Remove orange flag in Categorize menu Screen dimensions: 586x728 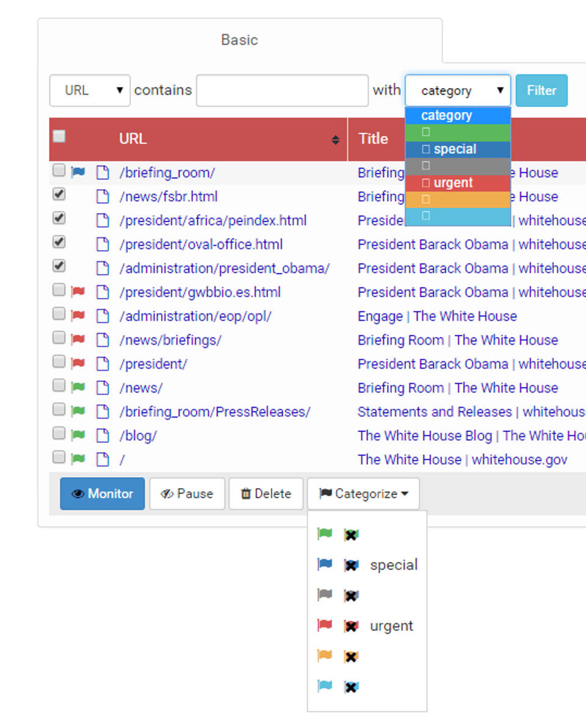tap(351, 657)
